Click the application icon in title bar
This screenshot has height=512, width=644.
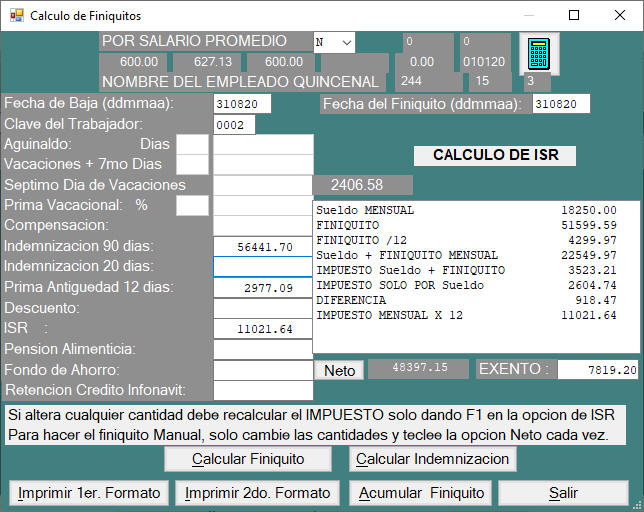click(15, 16)
